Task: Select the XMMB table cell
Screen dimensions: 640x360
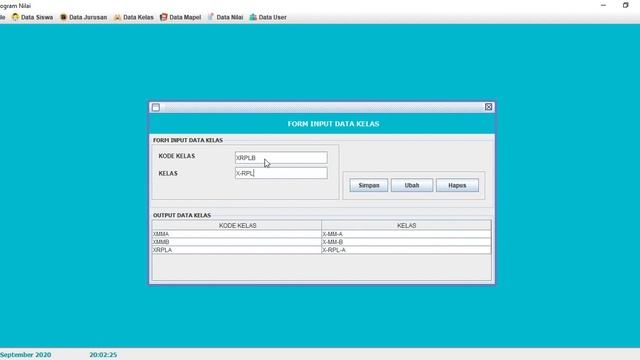Action: pos(237,242)
